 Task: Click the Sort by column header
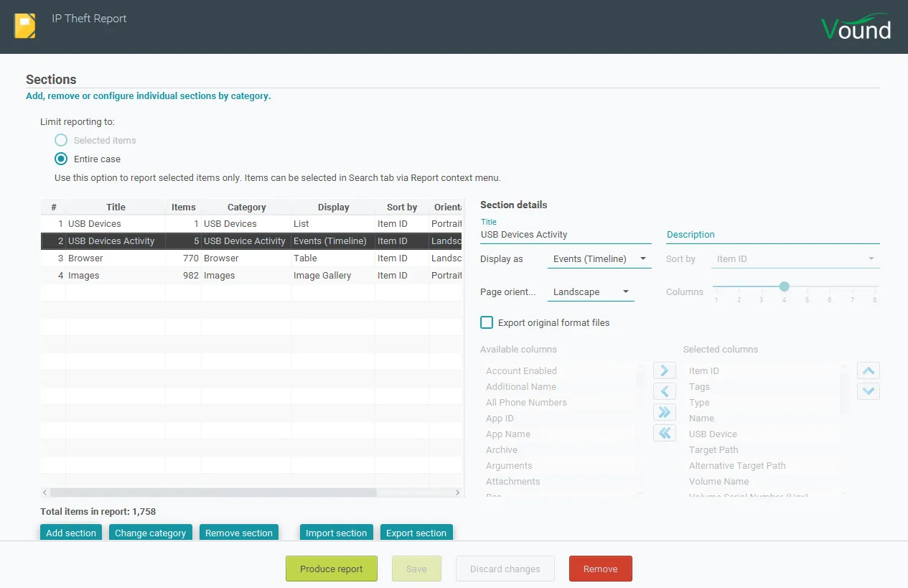[402, 207]
